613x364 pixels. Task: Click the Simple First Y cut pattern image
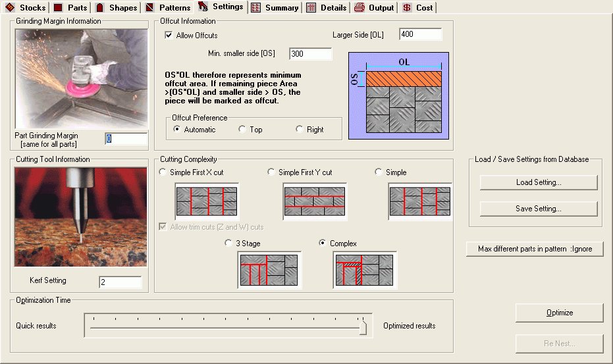(315, 202)
